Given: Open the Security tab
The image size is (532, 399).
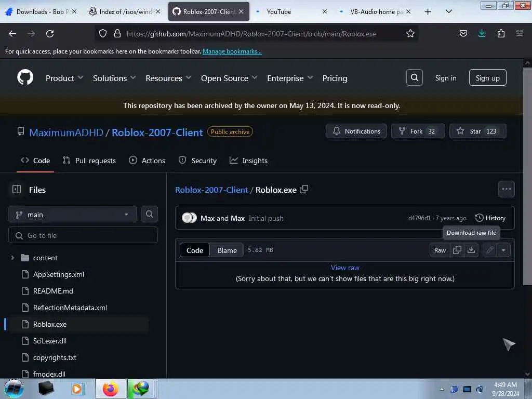Looking at the screenshot, I should click(197, 161).
